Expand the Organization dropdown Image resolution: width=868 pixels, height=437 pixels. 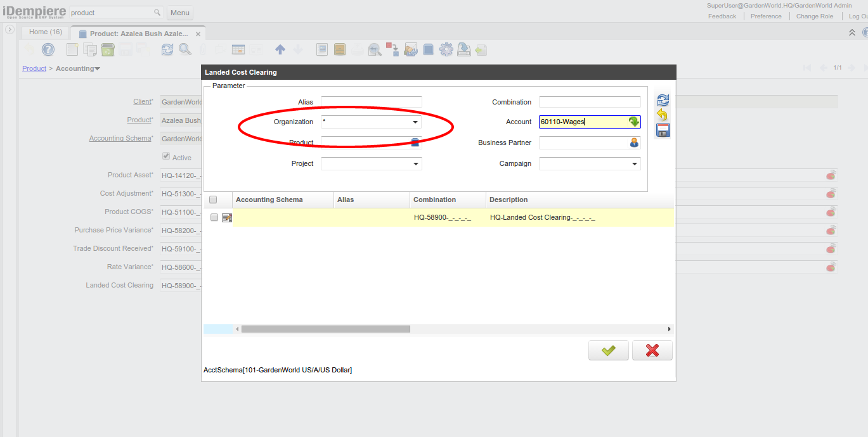tap(415, 122)
